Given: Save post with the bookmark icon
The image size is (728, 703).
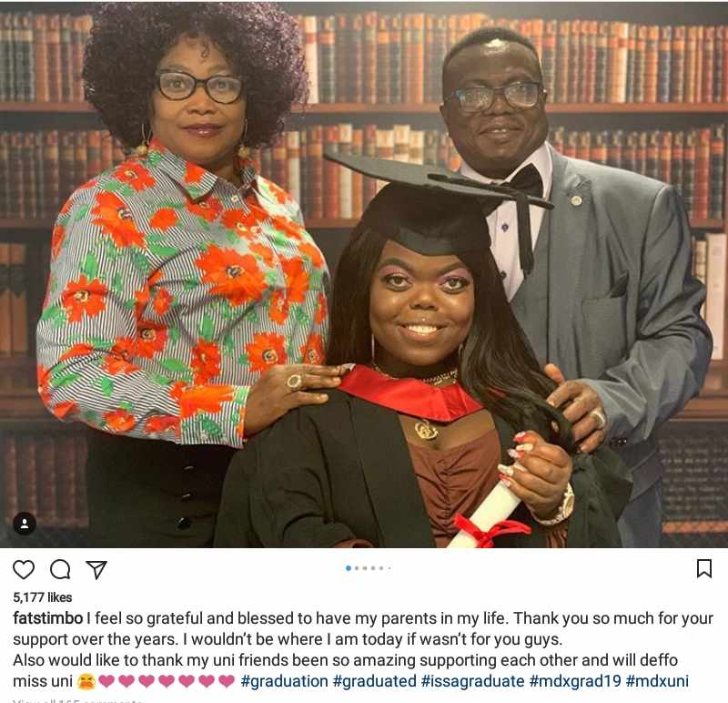Looking at the screenshot, I should 704,568.
